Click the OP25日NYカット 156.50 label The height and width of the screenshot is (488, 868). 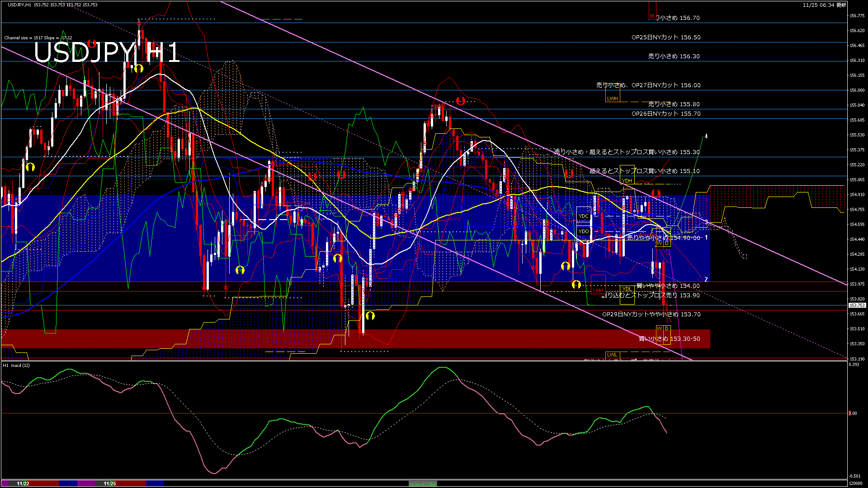666,38
